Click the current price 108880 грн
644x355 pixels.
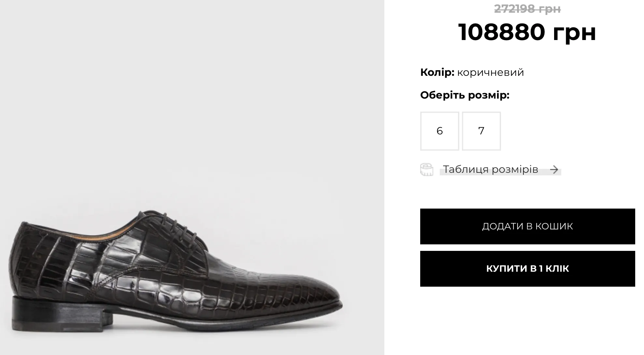(x=527, y=32)
